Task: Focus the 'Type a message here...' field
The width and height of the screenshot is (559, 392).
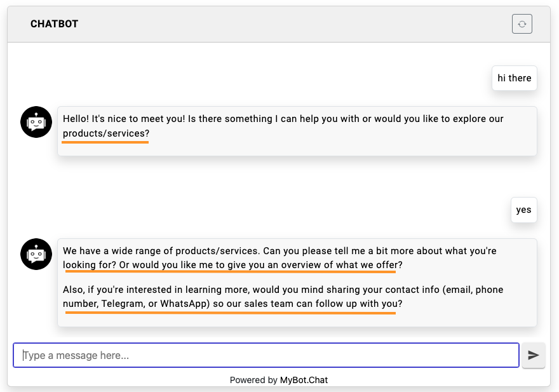Action: click(x=266, y=355)
